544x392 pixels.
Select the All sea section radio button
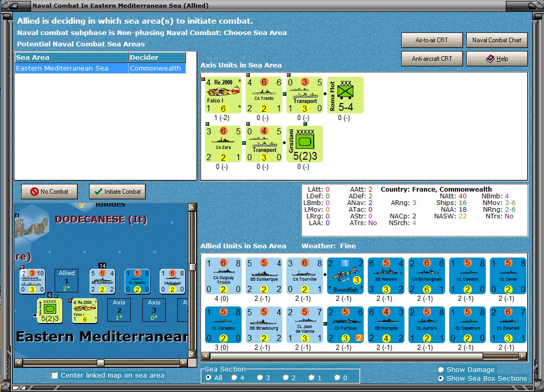[x=208, y=378]
